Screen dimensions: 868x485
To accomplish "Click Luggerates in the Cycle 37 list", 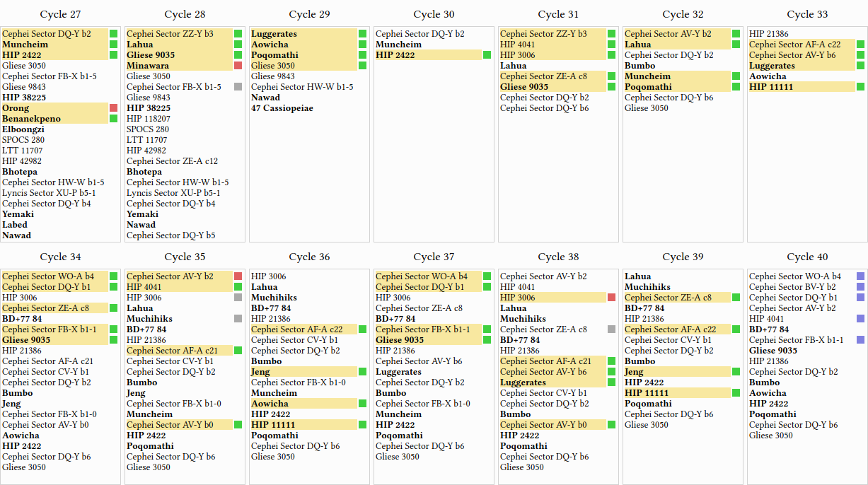I will pyautogui.click(x=398, y=372).
